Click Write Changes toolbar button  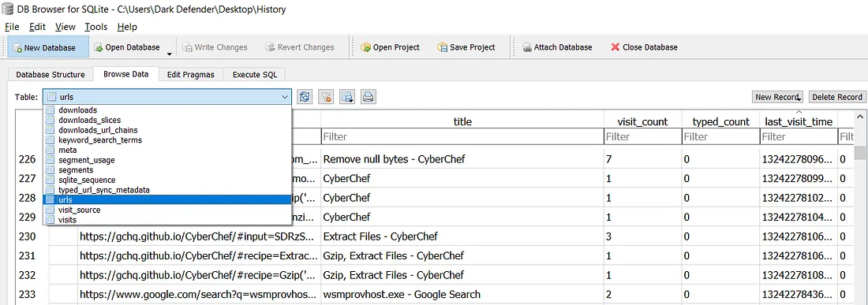[x=214, y=47]
